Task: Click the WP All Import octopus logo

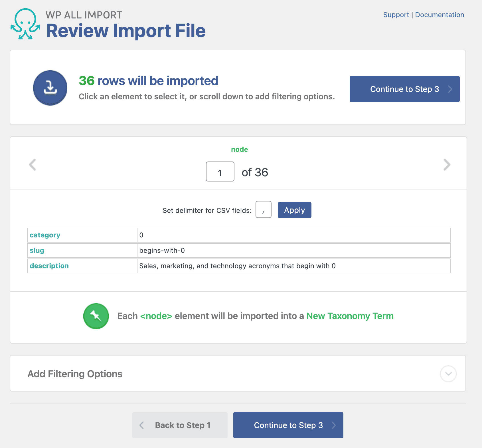Action: click(25, 24)
